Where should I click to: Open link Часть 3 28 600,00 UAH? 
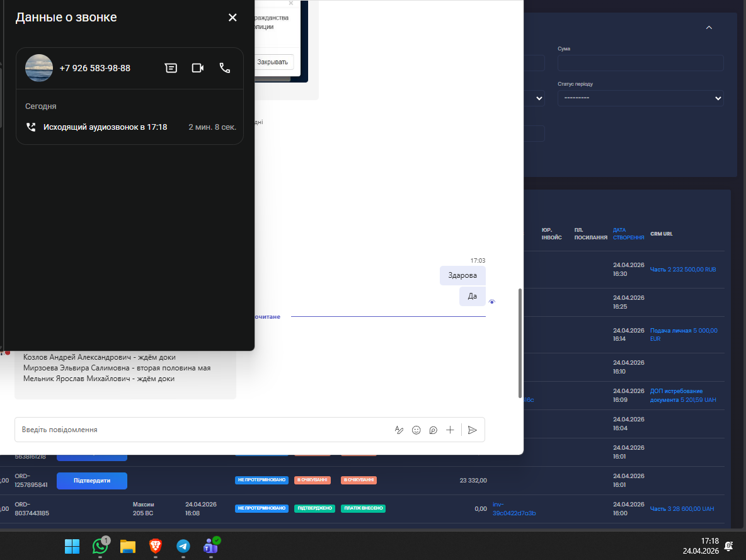point(682,508)
